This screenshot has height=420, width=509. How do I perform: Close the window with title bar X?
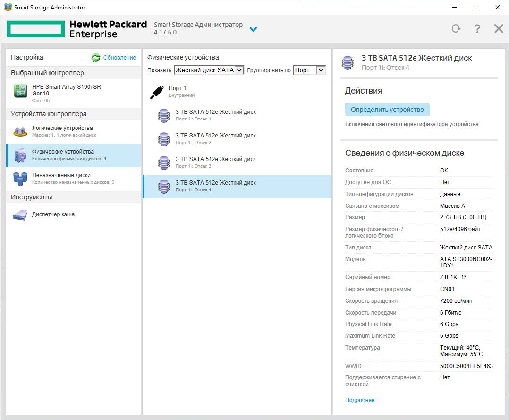(497, 7)
